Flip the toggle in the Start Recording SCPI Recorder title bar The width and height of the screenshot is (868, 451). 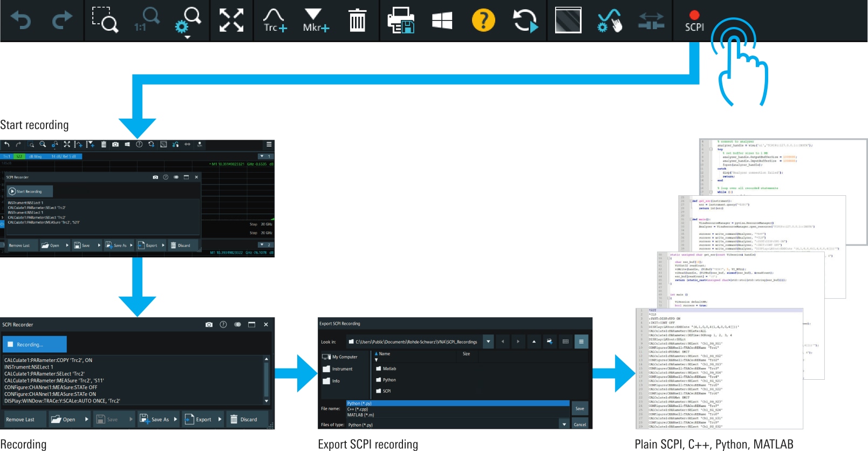tap(176, 177)
